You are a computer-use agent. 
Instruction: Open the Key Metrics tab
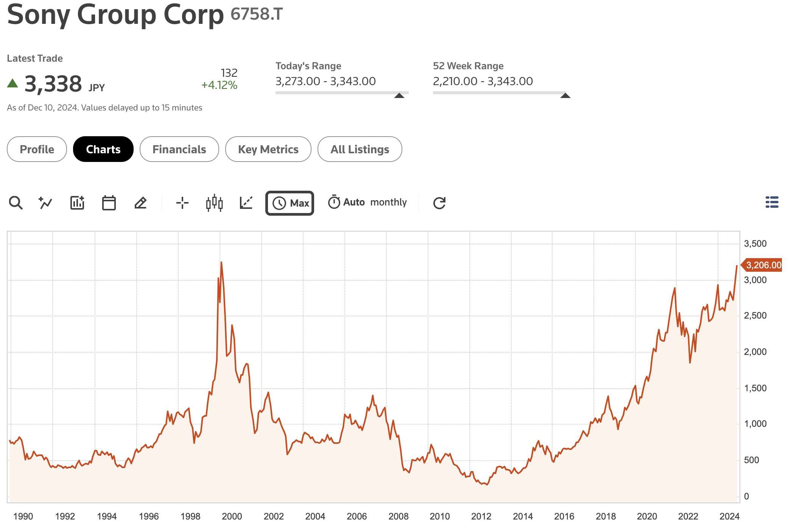pyautogui.click(x=268, y=149)
